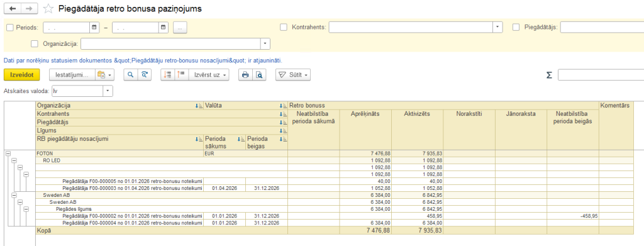Click the 01.04.2026 period start cell
Image resolution: width=644 pixels, height=246 pixels.
click(x=225, y=188)
